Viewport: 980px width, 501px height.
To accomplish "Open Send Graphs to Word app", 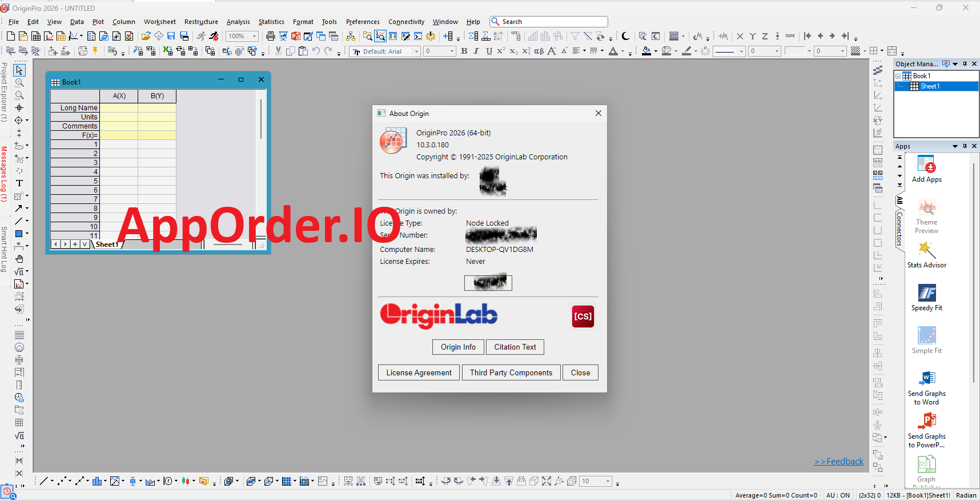I will click(926, 388).
